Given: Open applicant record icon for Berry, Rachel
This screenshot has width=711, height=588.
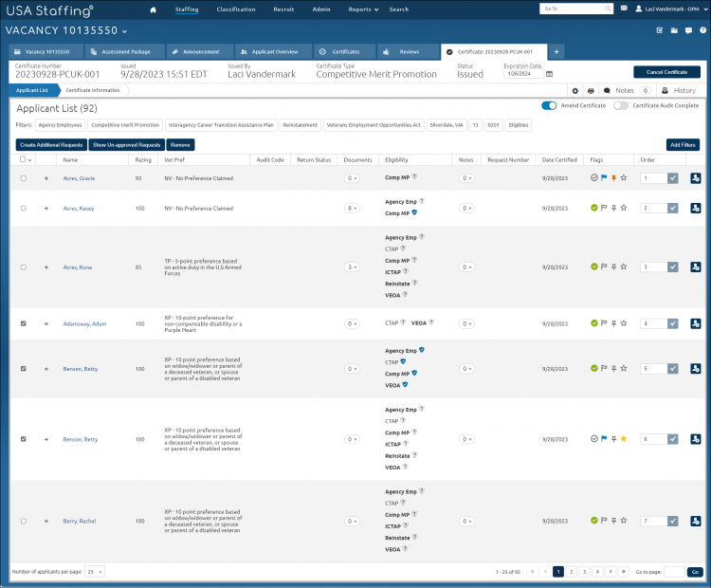Looking at the screenshot, I should (x=696, y=521).
